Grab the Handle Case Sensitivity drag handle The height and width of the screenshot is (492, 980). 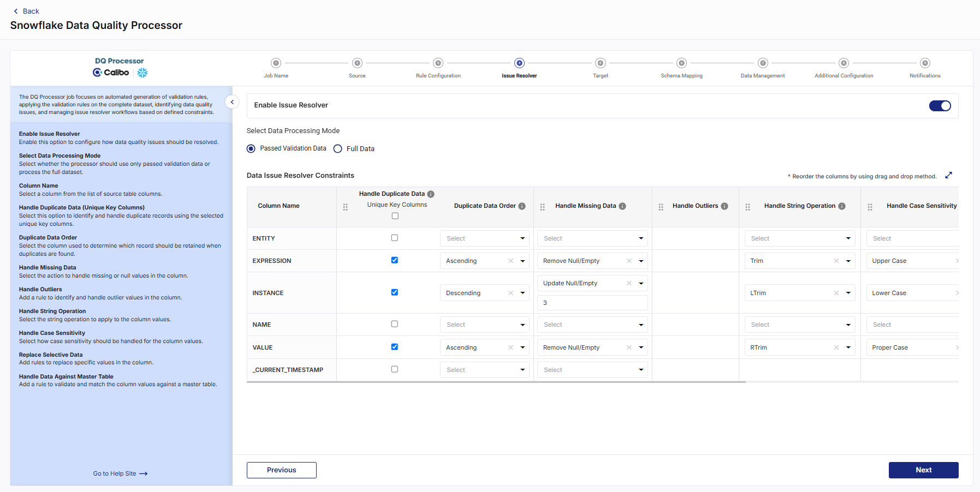[870, 207]
